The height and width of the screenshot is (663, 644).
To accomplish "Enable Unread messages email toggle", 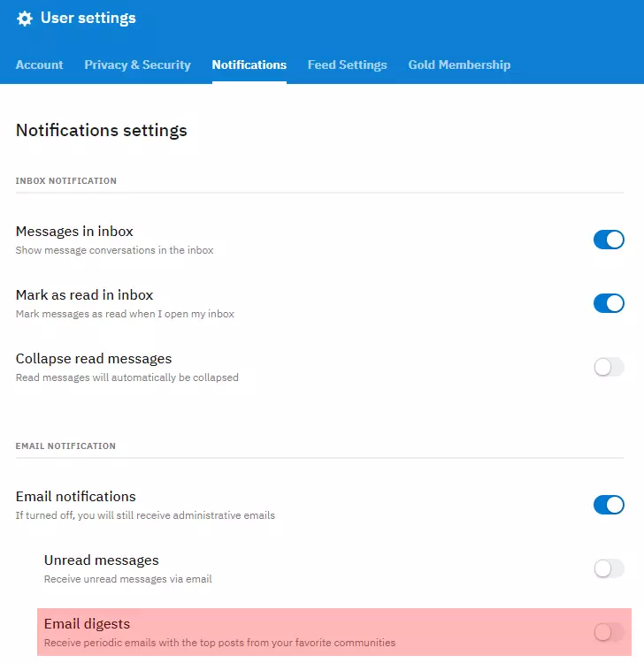I will tap(609, 568).
